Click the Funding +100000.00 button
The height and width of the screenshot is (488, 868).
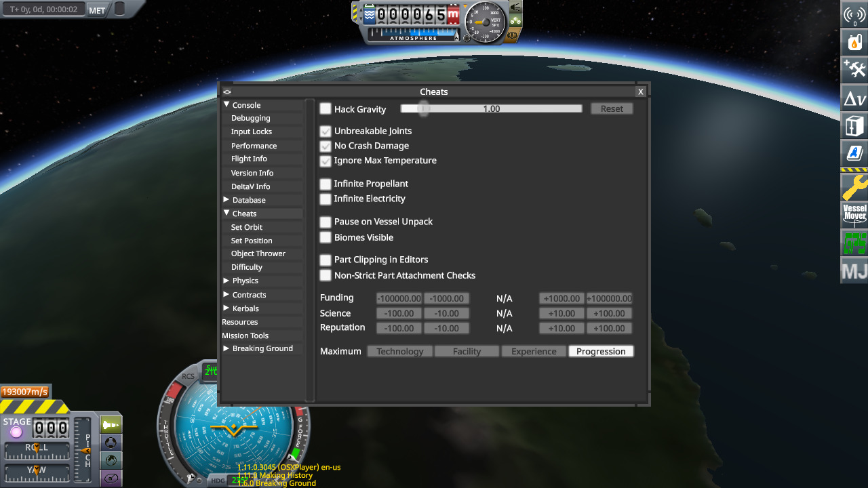point(610,298)
